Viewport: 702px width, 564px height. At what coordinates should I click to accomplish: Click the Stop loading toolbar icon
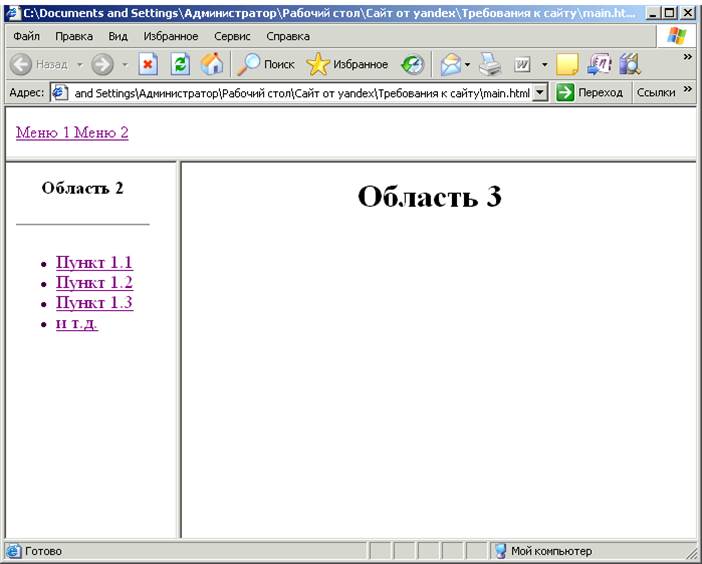(x=147, y=64)
